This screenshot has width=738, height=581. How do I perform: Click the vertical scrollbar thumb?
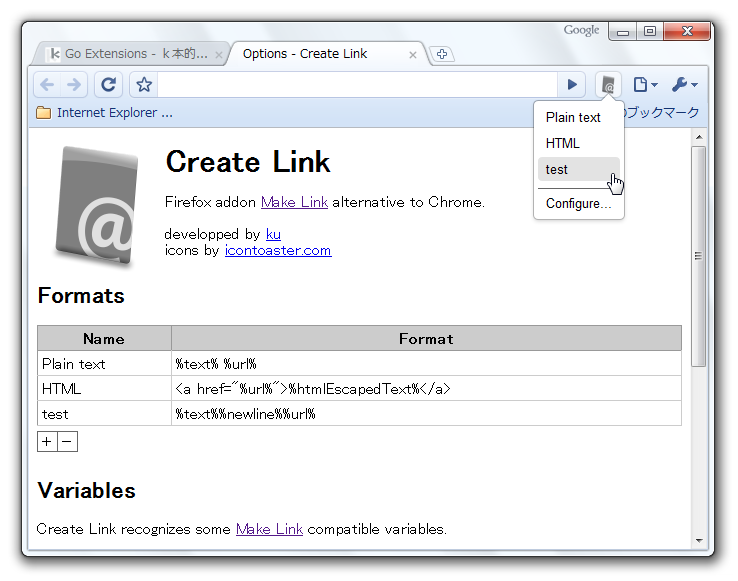point(699,256)
